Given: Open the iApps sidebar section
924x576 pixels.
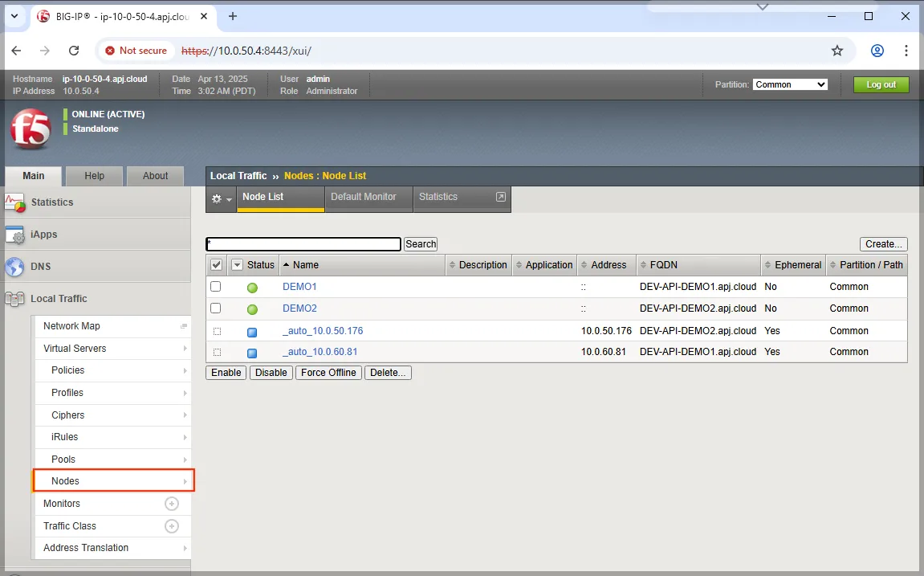Looking at the screenshot, I should pos(44,235).
